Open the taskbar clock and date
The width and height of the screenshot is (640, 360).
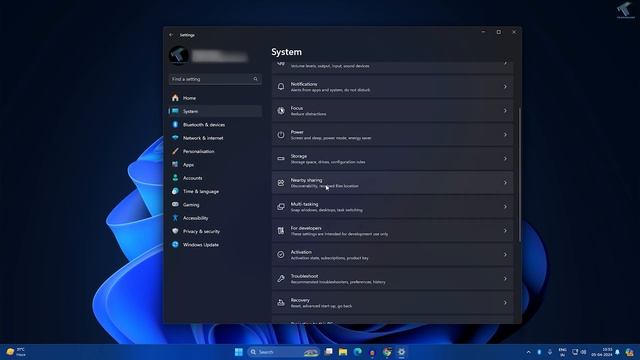pos(602,352)
